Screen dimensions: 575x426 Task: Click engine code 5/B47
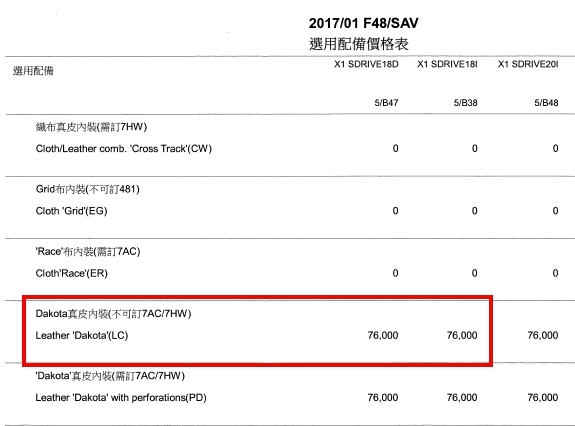tap(386, 103)
